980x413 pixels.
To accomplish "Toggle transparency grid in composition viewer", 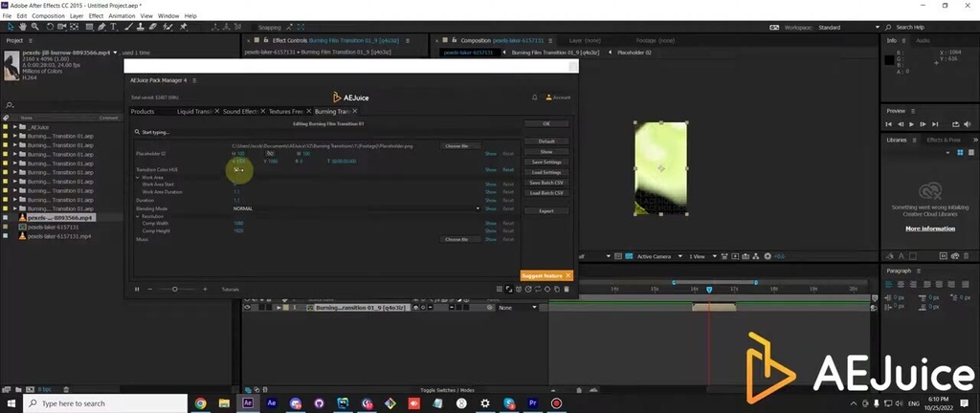I will point(630,256).
